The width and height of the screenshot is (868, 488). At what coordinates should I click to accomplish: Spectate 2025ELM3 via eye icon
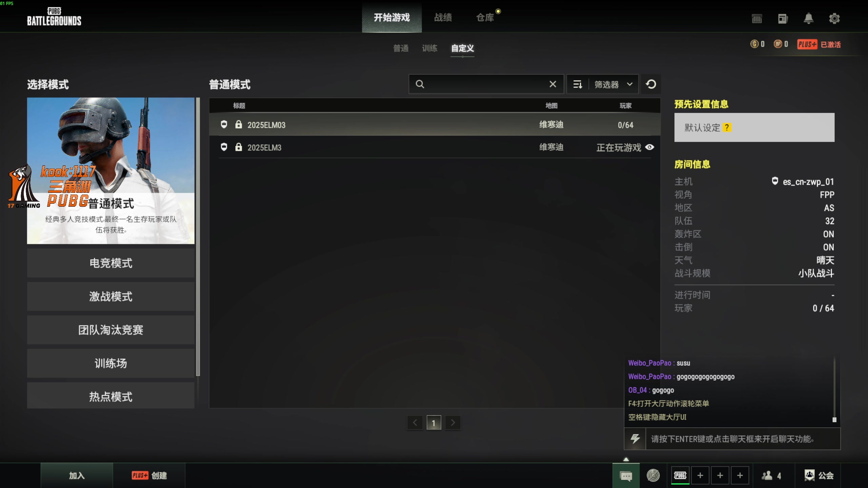(650, 147)
